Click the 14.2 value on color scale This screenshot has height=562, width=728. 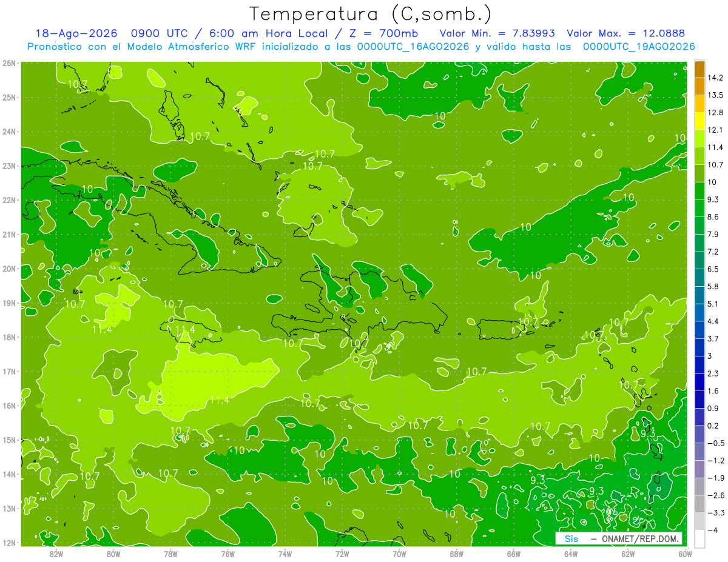coord(715,78)
